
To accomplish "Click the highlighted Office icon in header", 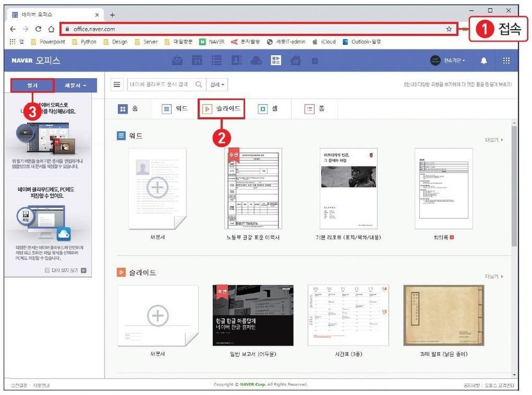I will coord(276,61).
